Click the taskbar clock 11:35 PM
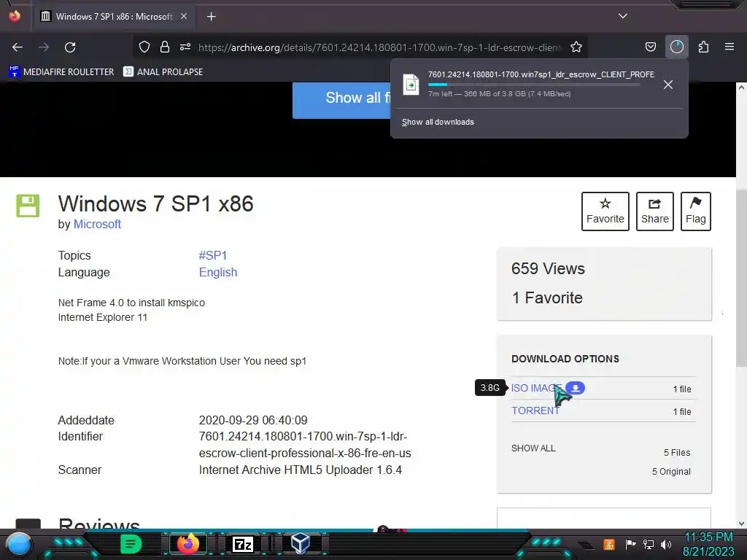 708,537
